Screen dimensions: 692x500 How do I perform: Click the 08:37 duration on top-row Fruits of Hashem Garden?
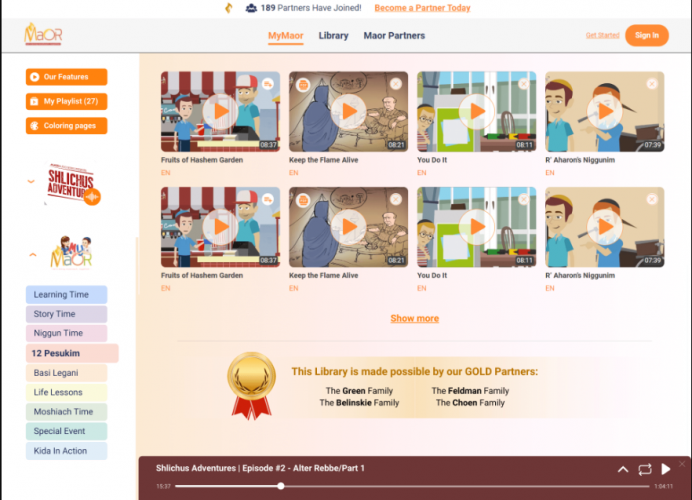point(268,145)
